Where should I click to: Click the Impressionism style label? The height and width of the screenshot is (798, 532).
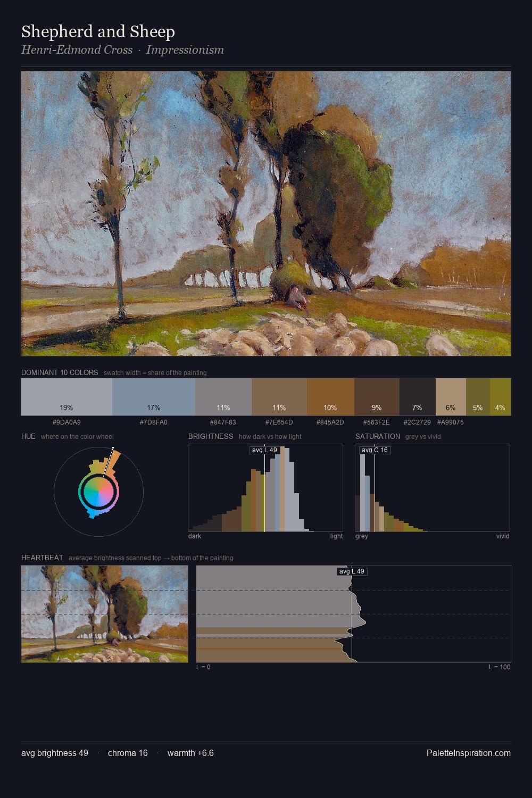pos(185,50)
